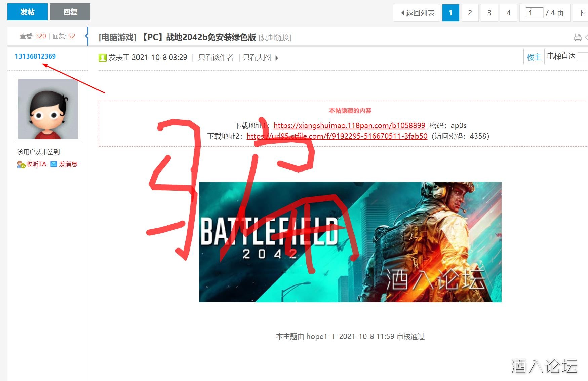
Task: Click the print icon
Action: pyautogui.click(x=578, y=37)
